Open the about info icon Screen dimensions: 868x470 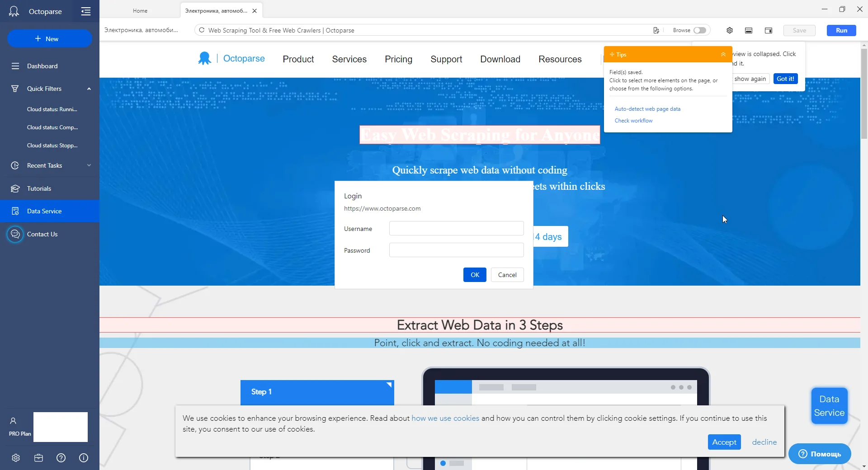[84, 458]
